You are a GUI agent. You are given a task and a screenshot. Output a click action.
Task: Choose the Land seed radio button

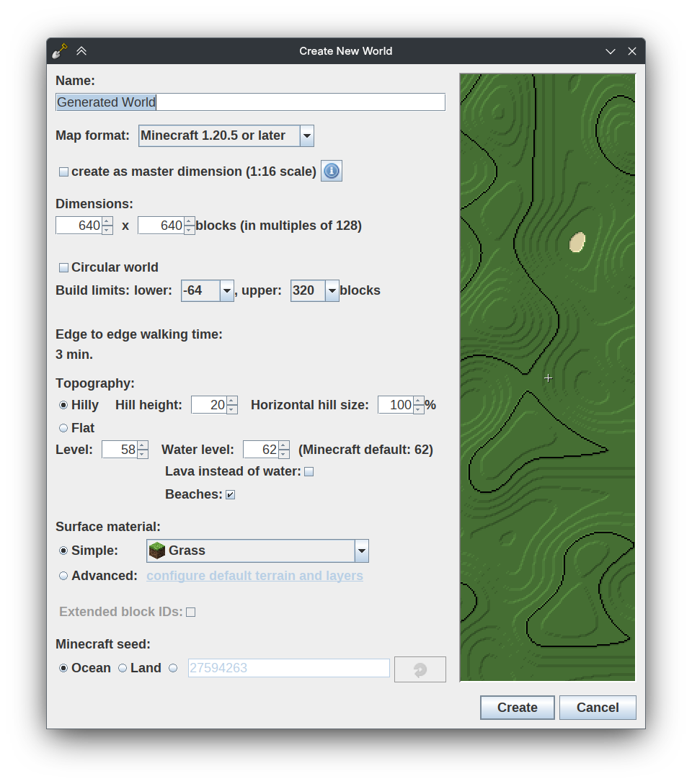click(x=123, y=668)
